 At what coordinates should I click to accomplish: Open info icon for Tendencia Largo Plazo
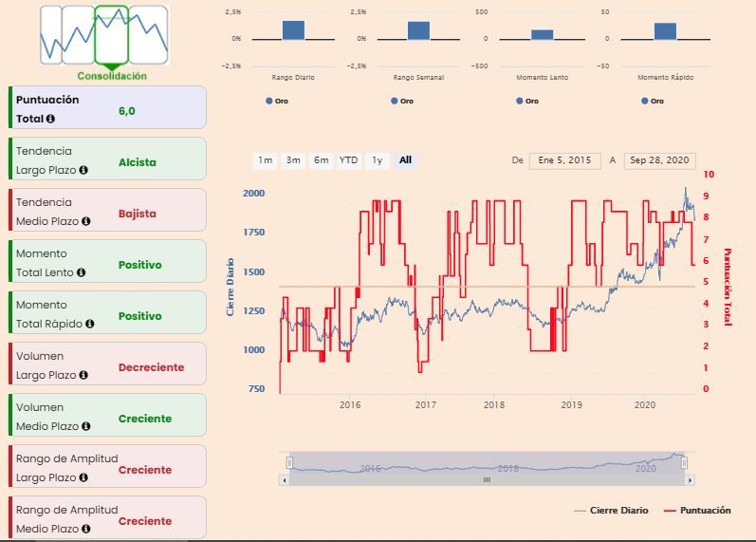pyautogui.click(x=83, y=170)
